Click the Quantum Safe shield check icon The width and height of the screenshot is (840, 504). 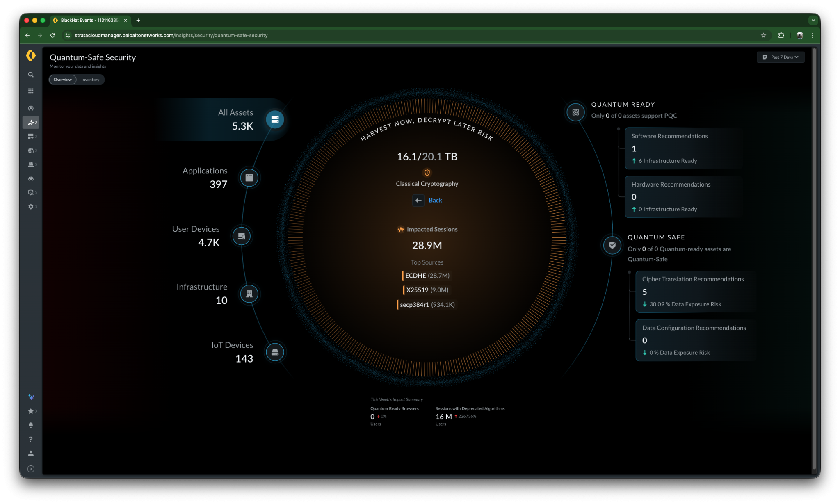(x=612, y=245)
